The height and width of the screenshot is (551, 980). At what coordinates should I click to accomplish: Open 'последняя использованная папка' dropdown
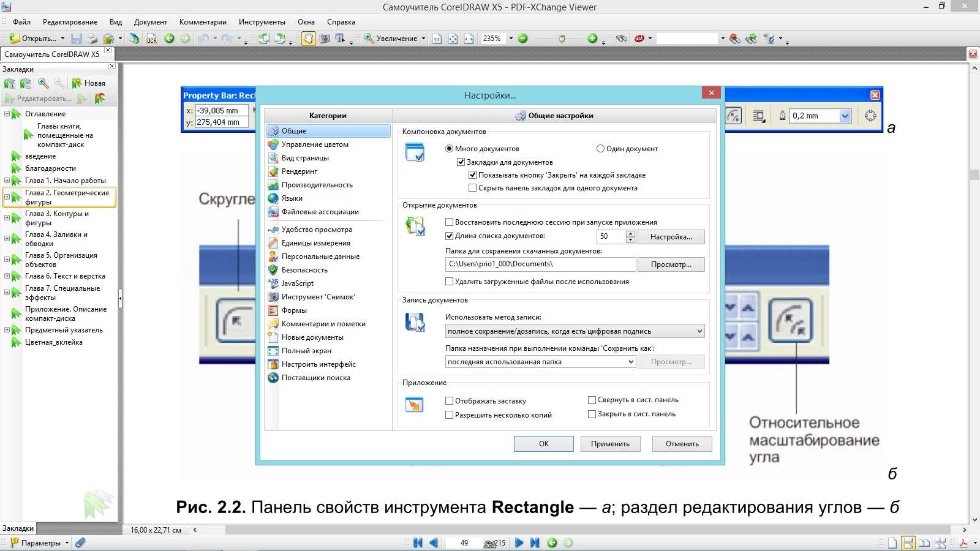540,362
